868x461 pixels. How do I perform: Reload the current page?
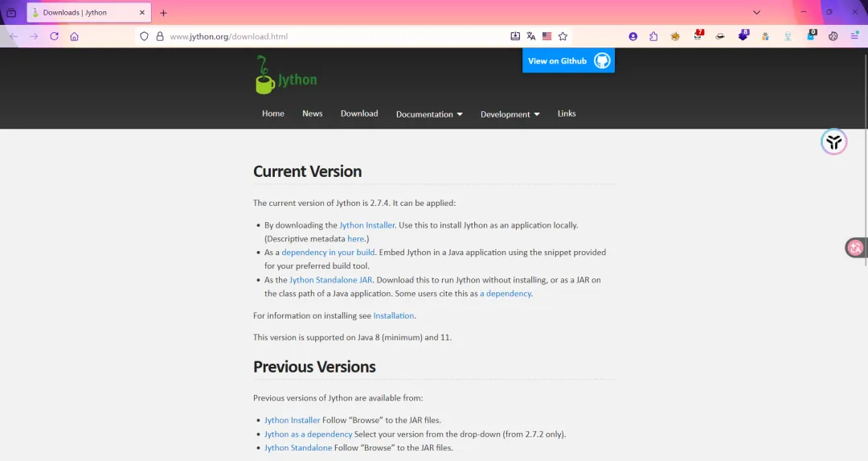(55, 36)
